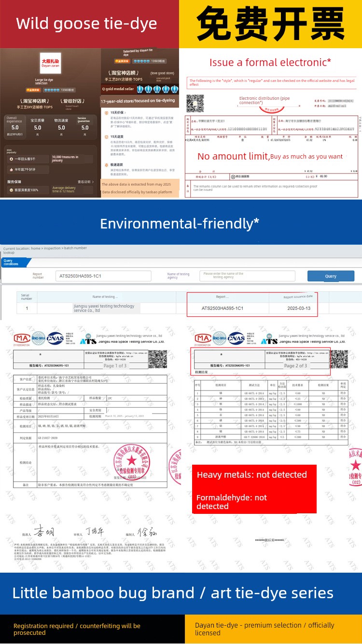Screen dimensions: 362x644
Task: Click the testing agency name input field
Action: click(x=247, y=276)
